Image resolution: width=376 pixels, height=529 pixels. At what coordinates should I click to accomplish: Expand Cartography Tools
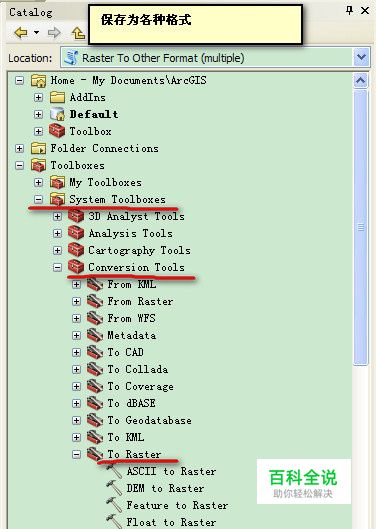click(x=58, y=250)
